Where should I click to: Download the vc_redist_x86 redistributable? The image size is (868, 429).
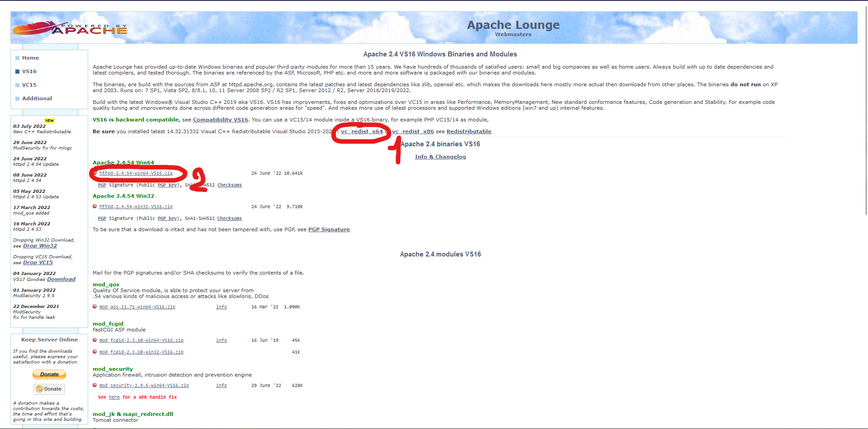413,131
